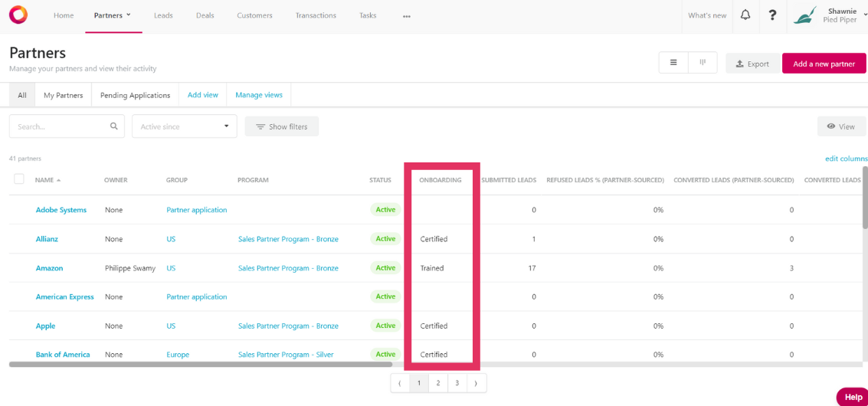Open the question mark help icon
The height and width of the screenshot is (406, 868).
[772, 15]
